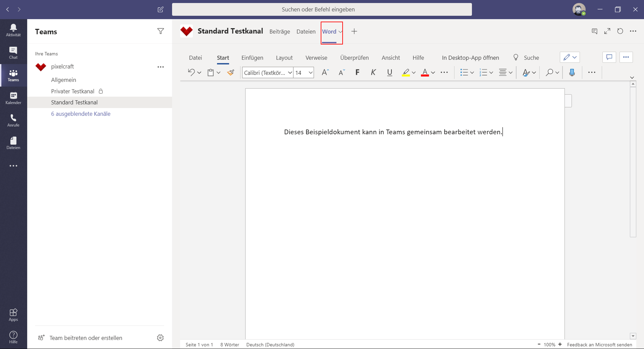Select the Allgemein channel
This screenshot has height=349, width=644.
64,80
